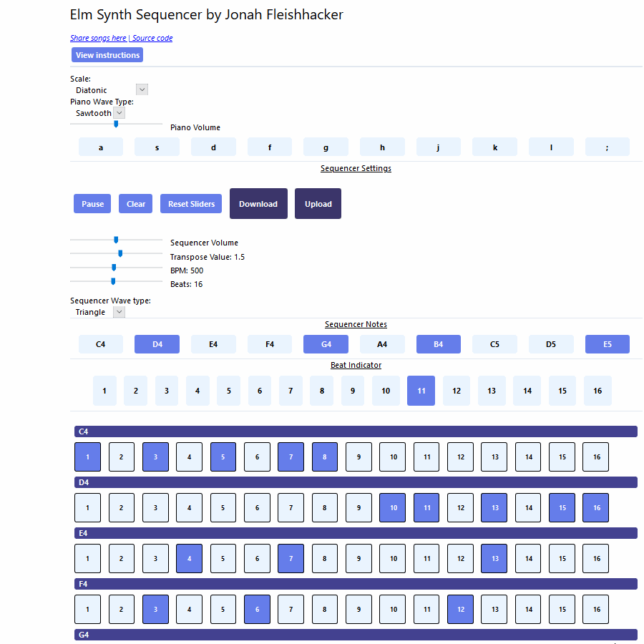Toggle beat 1 in the C4 row
The image size is (644, 644).
coord(88,457)
